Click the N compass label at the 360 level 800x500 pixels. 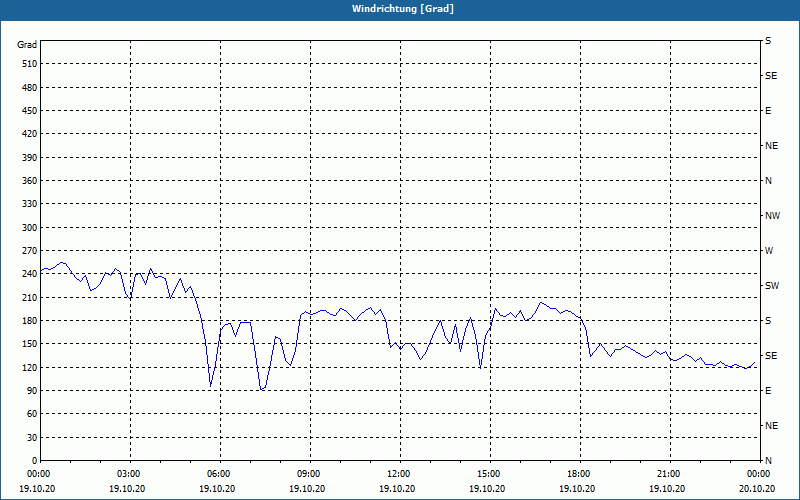[x=768, y=181]
